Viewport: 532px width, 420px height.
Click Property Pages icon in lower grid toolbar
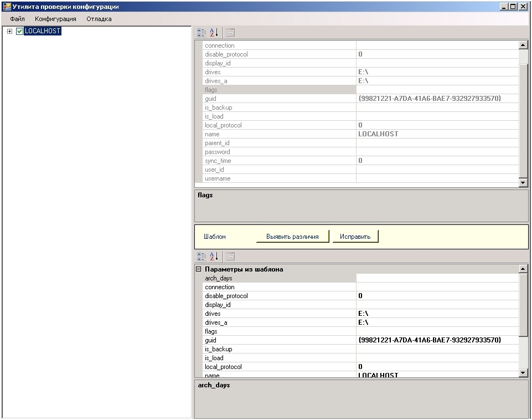[x=230, y=257]
